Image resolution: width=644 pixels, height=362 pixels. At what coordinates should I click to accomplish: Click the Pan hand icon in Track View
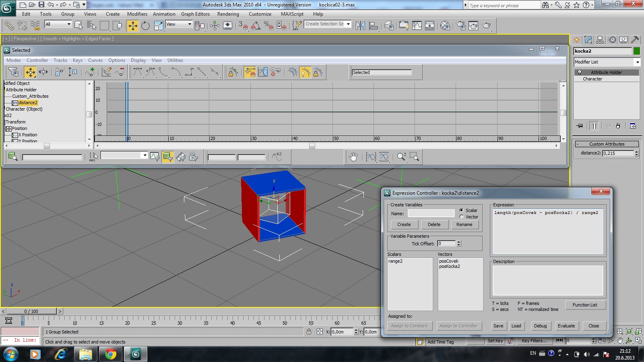pyautogui.click(x=353, y=157)
